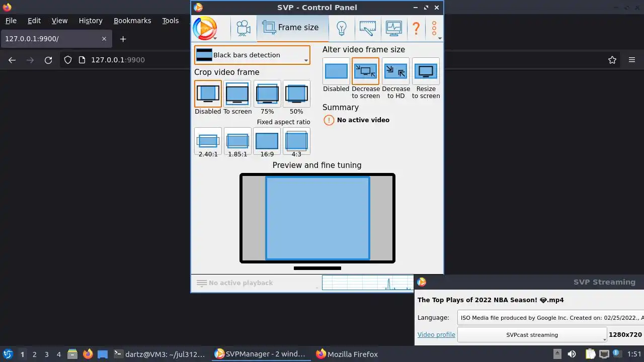Open Firefox View menu
The height and width of the screenshot is (362, 644).
pos(59,21)
